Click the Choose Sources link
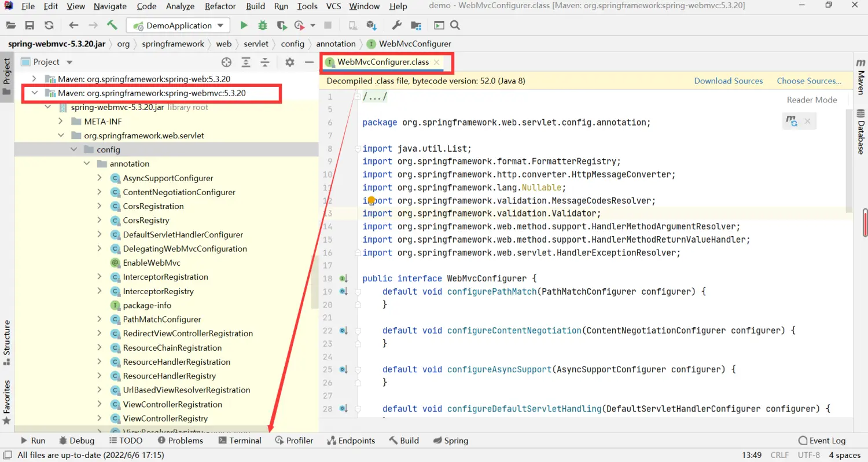The width and height of the screenshot is (868, 462). pyautogui.click(x=808, y=81)
